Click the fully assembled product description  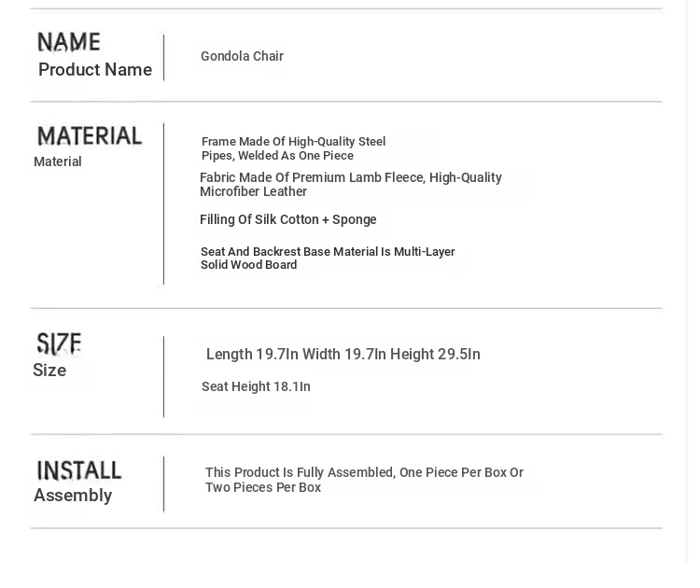click(364, 481)
